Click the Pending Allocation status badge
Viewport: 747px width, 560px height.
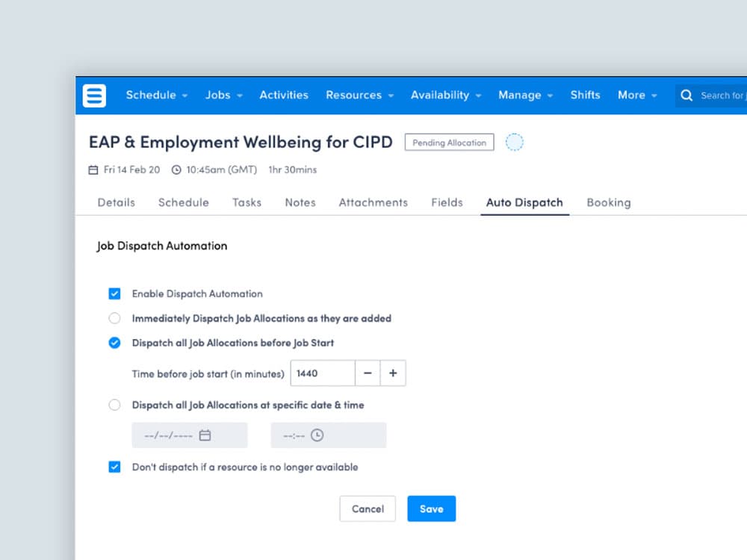(449, 143)
